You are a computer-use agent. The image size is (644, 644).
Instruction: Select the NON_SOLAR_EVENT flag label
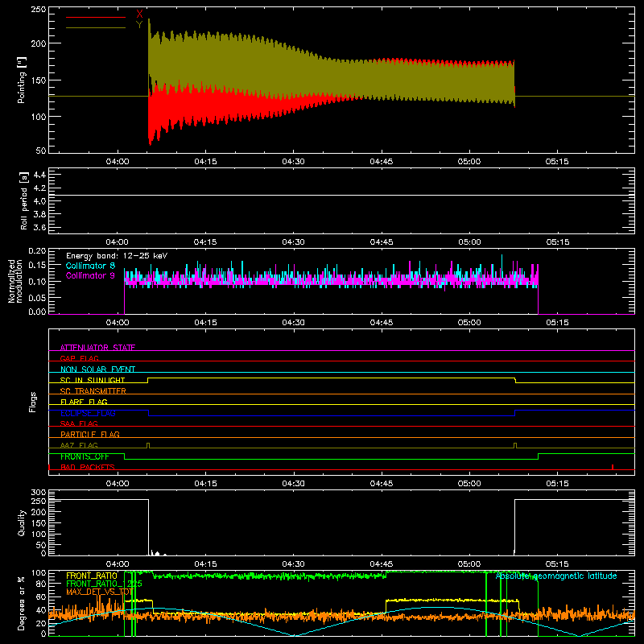tap(97, 369)
